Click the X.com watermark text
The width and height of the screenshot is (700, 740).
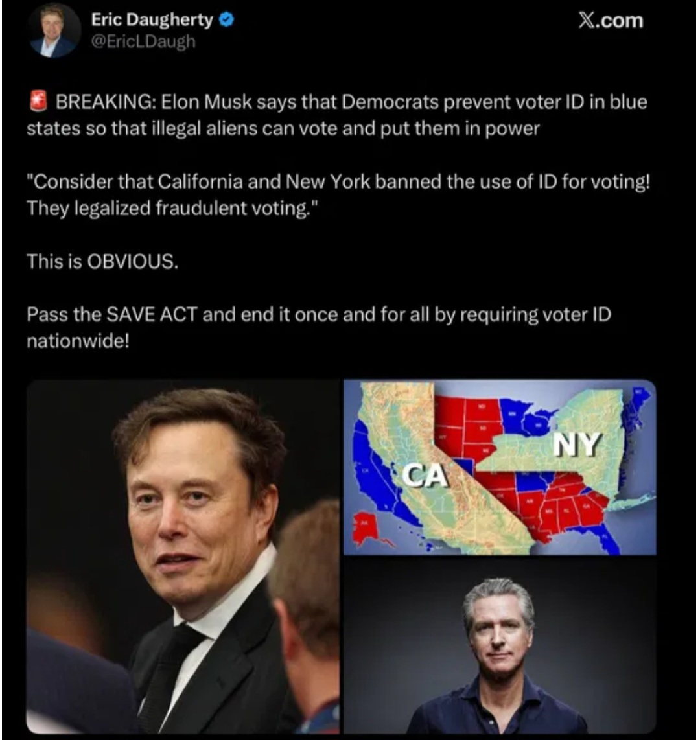[611, 21]
